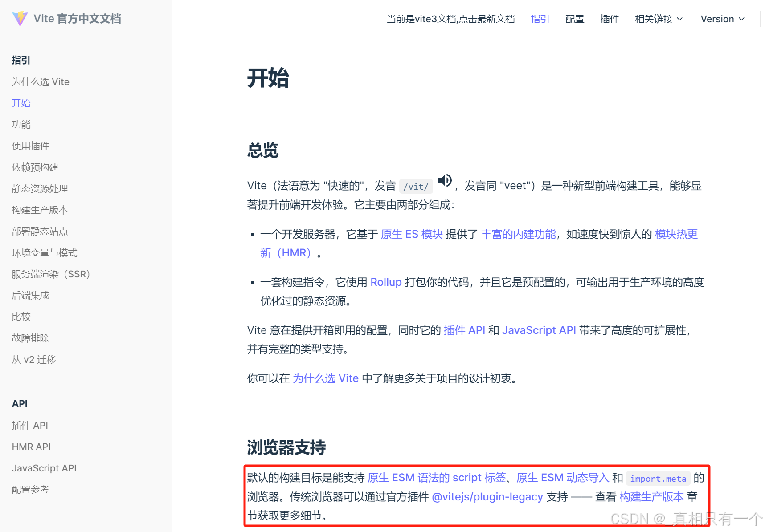Follow 原生 ESM 语法的 script 标签 link
The image size is (765, 532).
tap(437, 478)
